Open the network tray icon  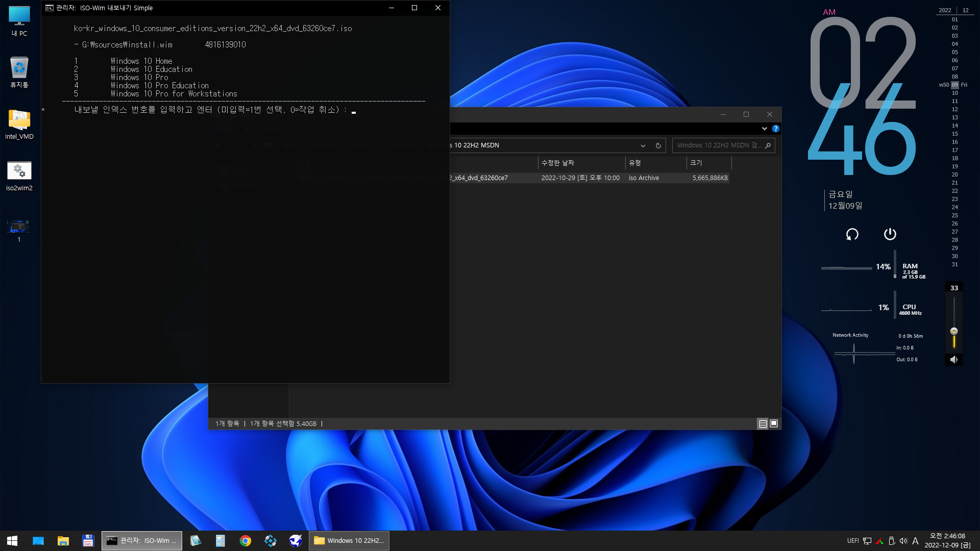point(867,541)
